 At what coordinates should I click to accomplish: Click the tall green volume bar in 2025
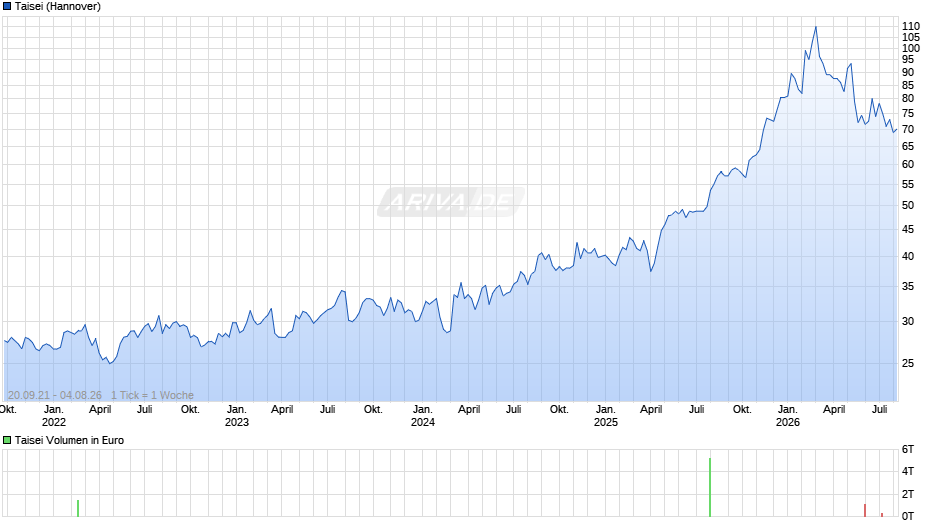coord(710,487)
